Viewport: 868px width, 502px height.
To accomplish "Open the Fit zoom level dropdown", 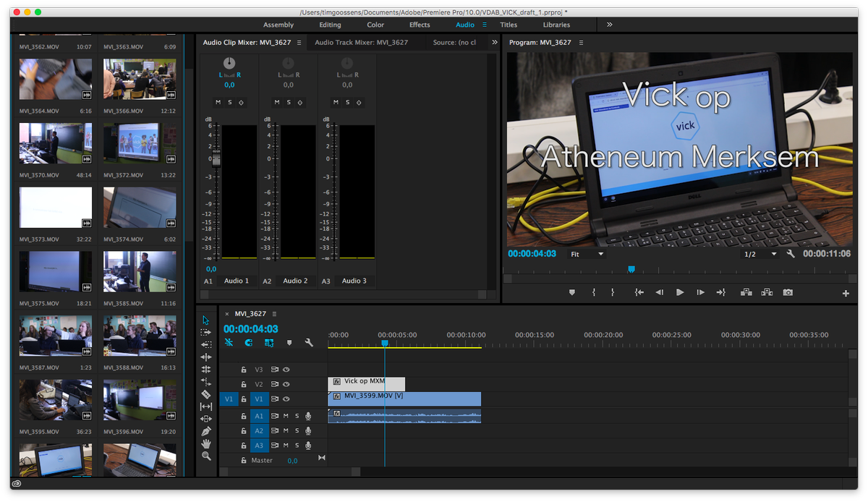I will 587,255.
